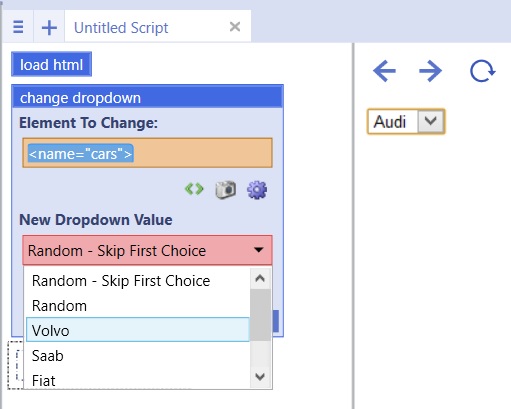Refresh the browser page
The height and width of the screenshot is (409, 511).
pos(482,71)
